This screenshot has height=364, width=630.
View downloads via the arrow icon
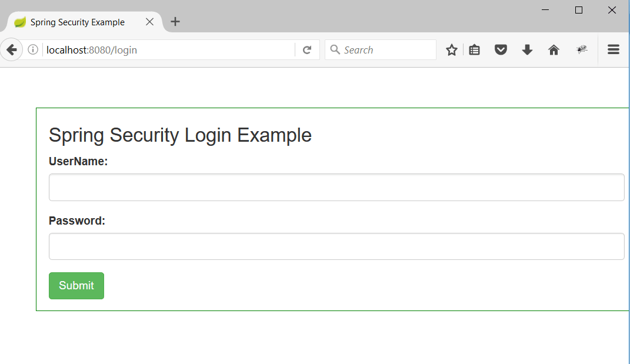(527, 49)
